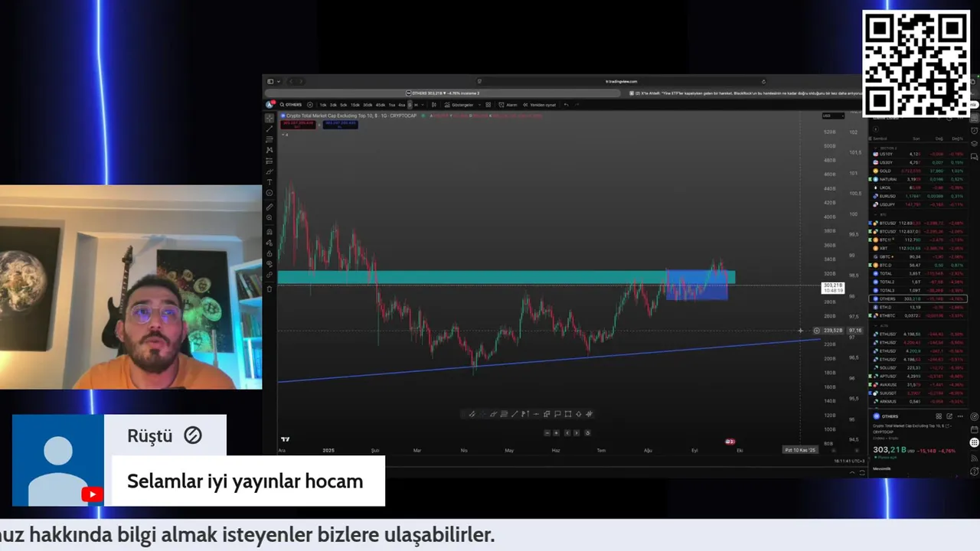Select EURUSD in the watchlist
Viewport: 980px width, 551px height.
click(x=919, y=196)
